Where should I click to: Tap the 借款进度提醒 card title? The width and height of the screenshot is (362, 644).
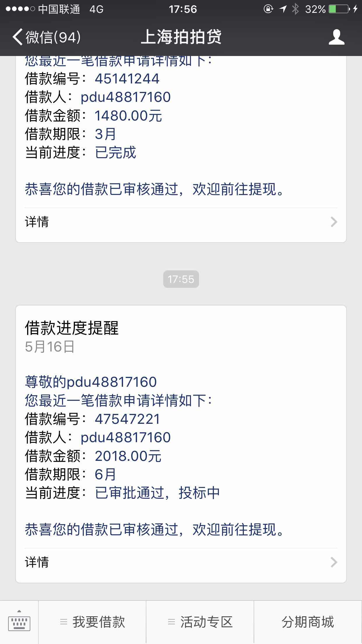tap(72, 328)
